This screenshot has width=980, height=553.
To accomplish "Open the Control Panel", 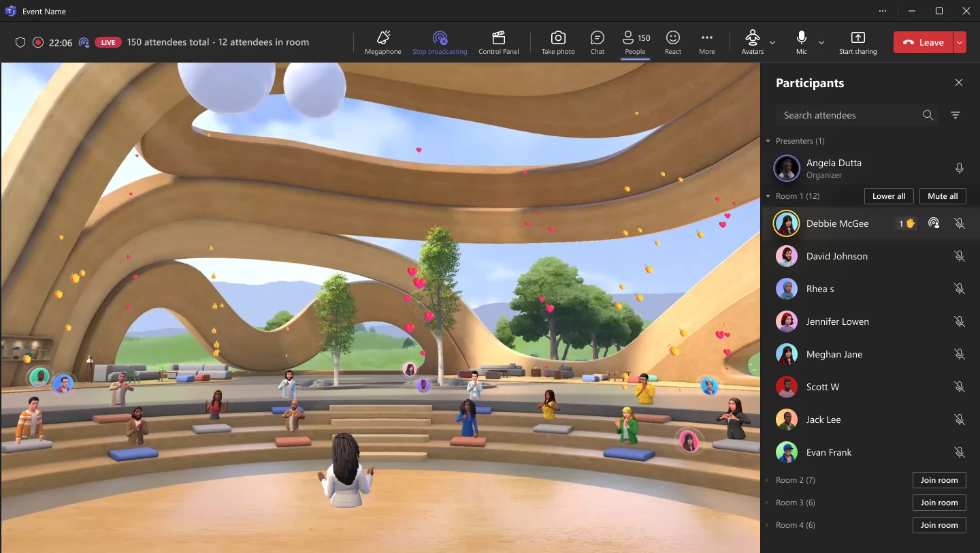I will click(x=499, y=42).
